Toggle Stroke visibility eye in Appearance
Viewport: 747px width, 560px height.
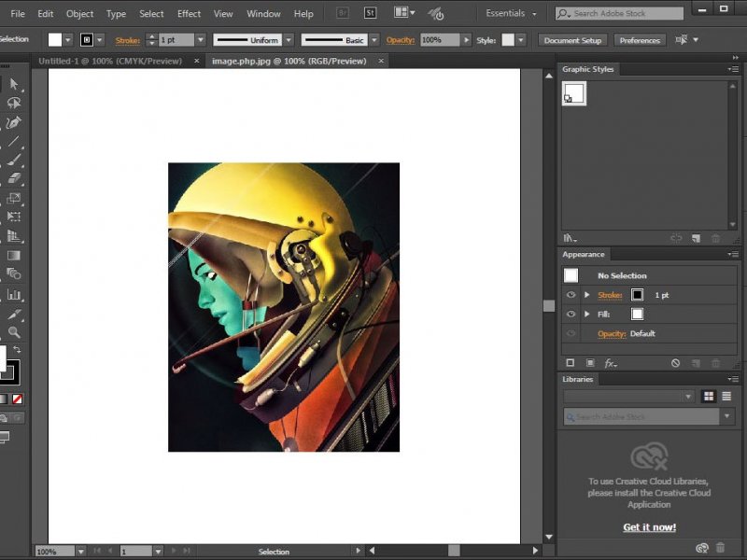coord(571,295)
